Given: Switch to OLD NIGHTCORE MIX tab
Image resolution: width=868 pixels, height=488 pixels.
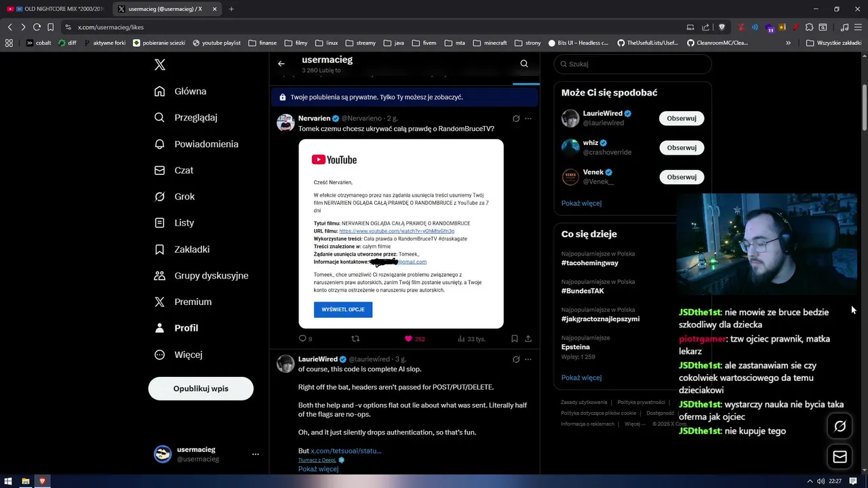Looking at the screenshot, I should (x=55, y=9).
